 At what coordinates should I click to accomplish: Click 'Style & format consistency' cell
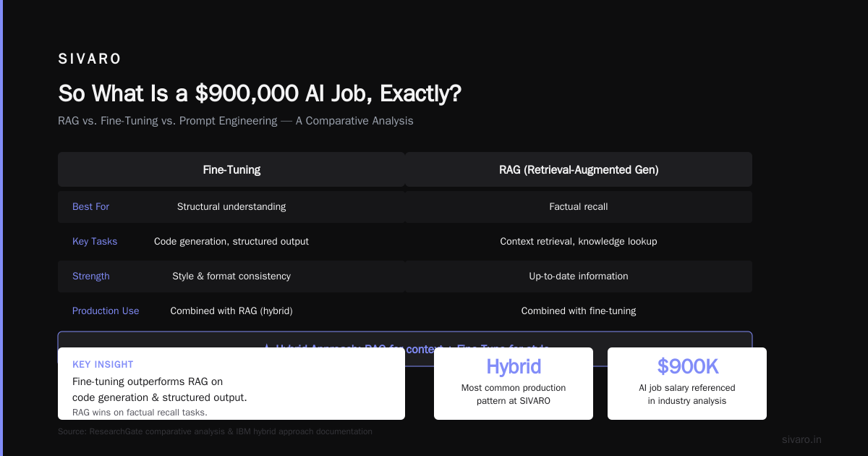[231, 276]
